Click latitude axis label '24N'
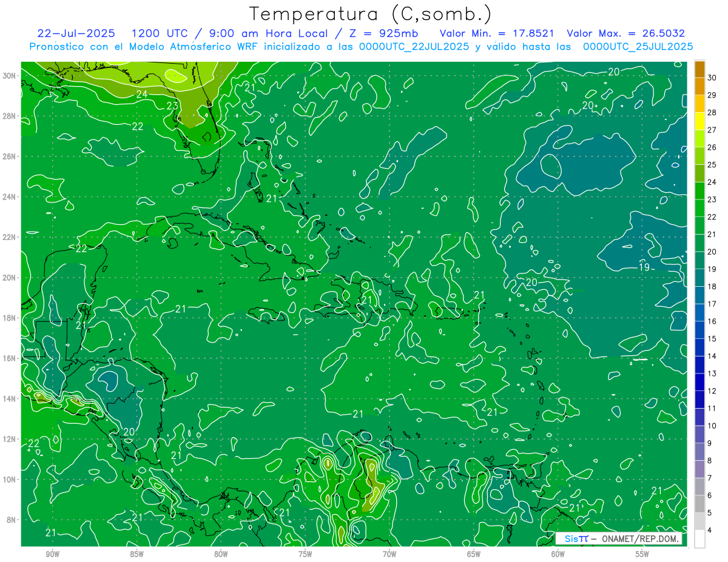Screen dimensions: 728x562 [x=9, y=197]
